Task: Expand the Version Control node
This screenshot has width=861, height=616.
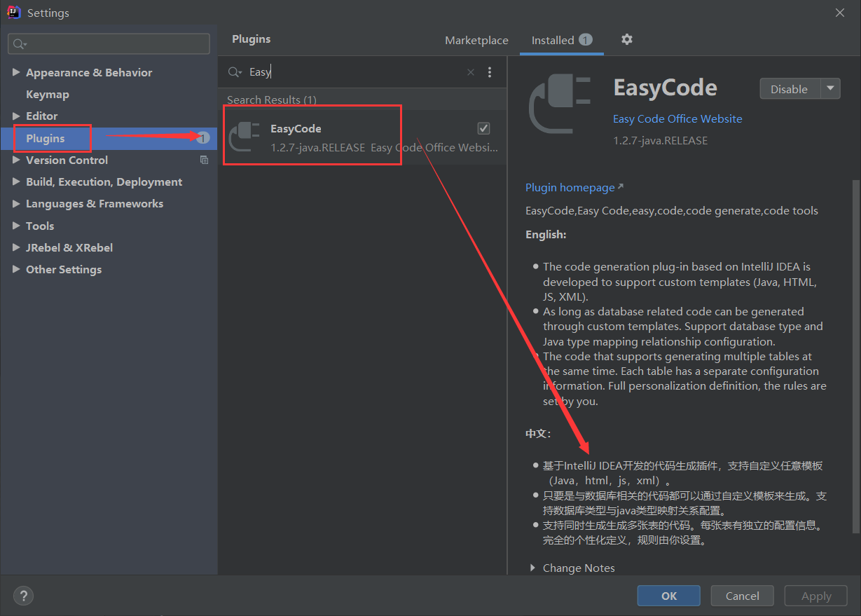Action: pos(16,160)
